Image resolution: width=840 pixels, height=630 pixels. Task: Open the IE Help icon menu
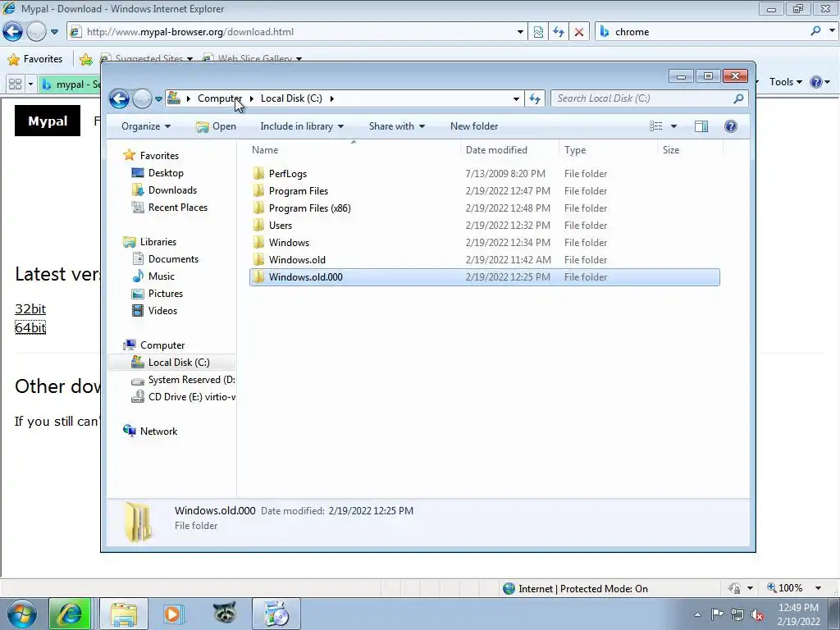[x=816, y=82]
